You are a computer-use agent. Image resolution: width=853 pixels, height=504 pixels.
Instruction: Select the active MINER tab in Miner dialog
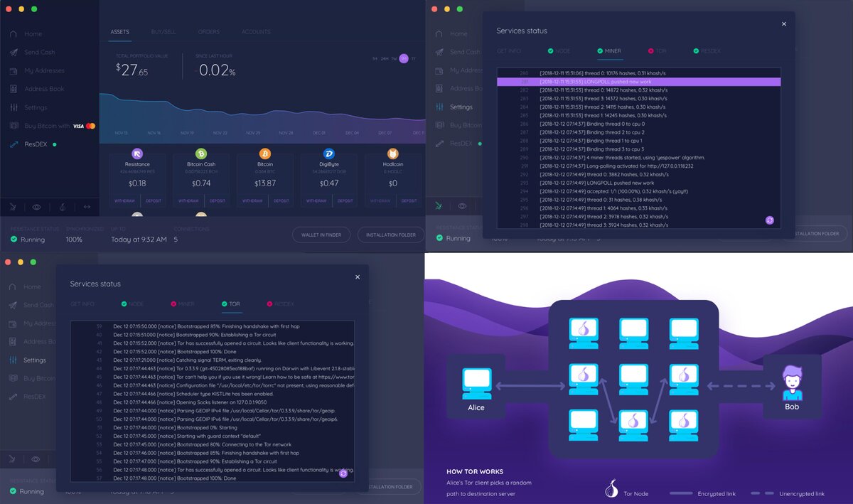(609, 51)
